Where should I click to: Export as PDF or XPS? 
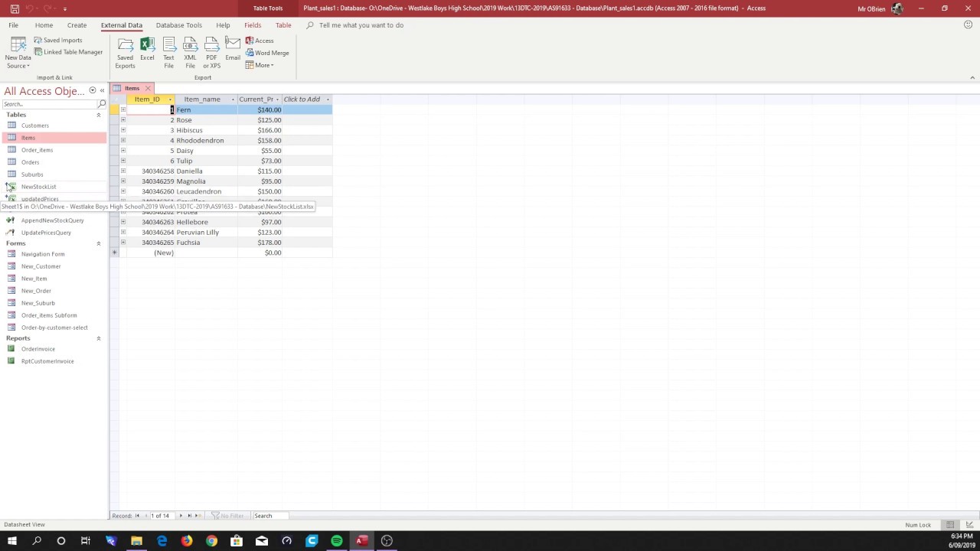tap(212, 52)
